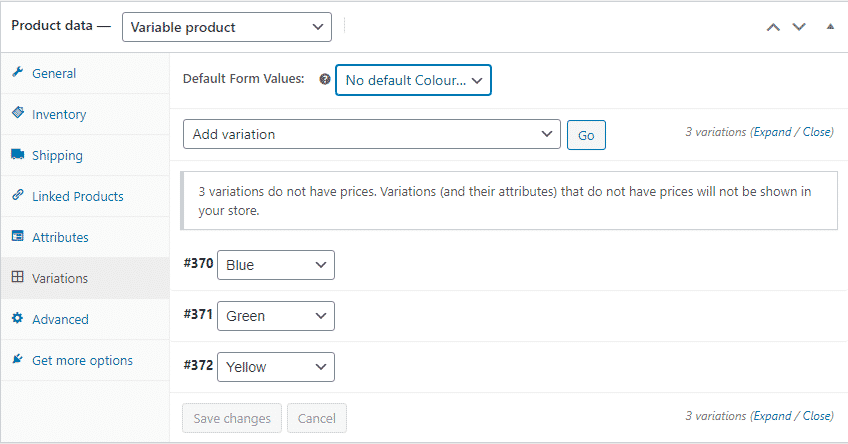Click the help icon beside Default Form Values
This screenshot has height=444, width=848.
tap(324, 79)
